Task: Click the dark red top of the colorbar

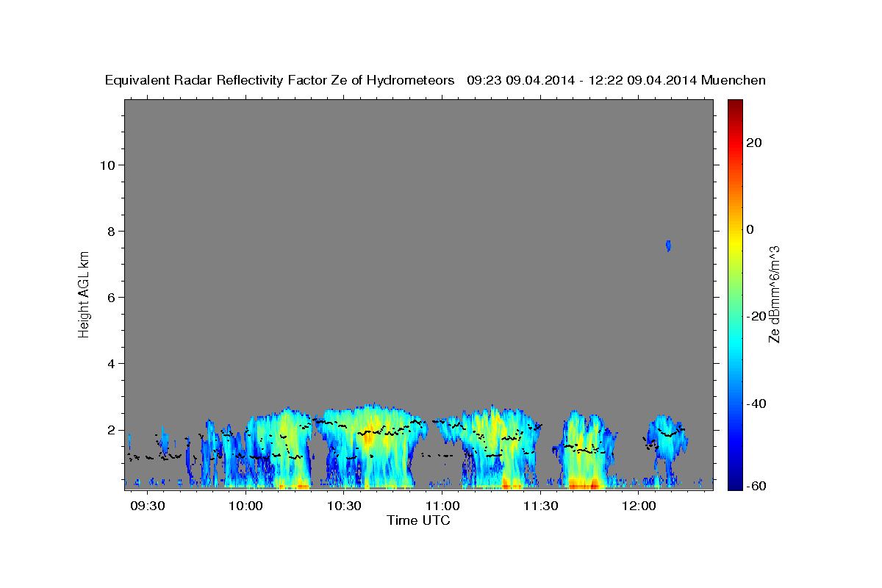Action: click(x=734, y=107)
